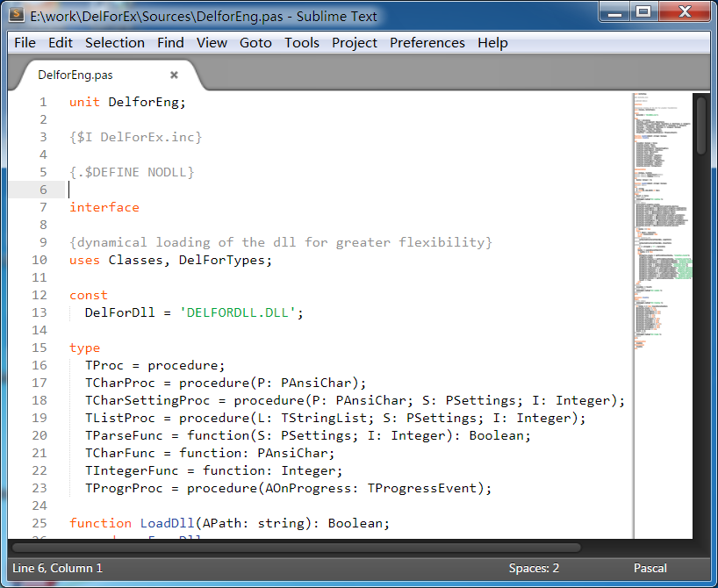718x588 pixels.
Task: Click line number 13 in the gutter
Action: pyautogui.click(x=39, y=312)
